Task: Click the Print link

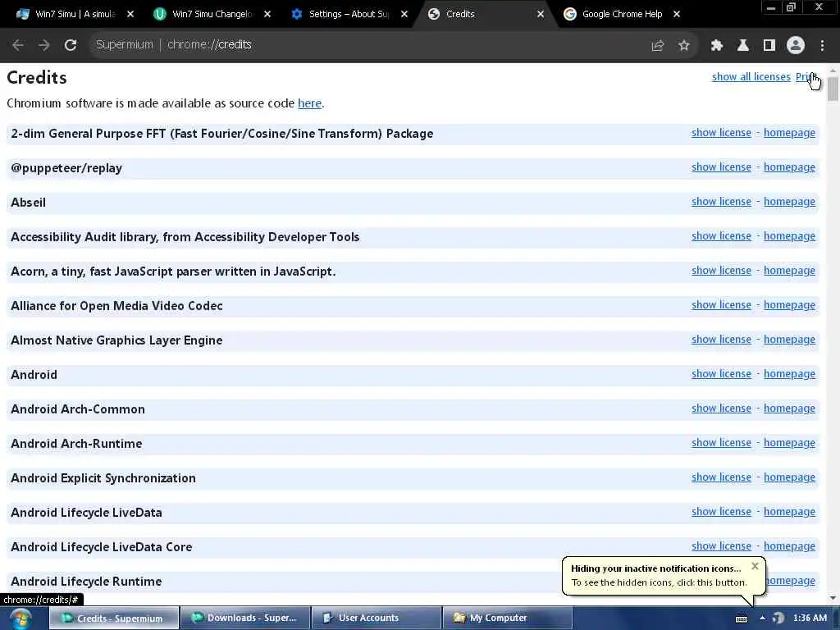Action: tap(805, 76)
